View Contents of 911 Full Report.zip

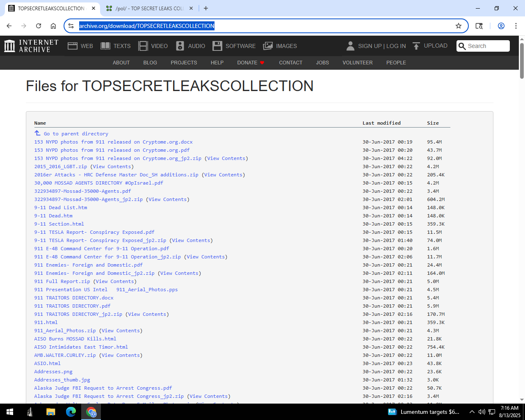115,281
